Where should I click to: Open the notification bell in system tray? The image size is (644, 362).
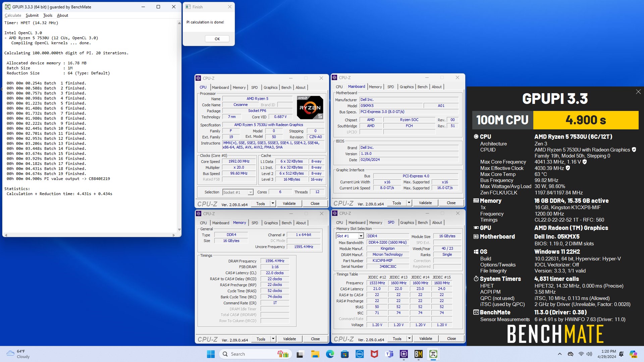[622, 354]
